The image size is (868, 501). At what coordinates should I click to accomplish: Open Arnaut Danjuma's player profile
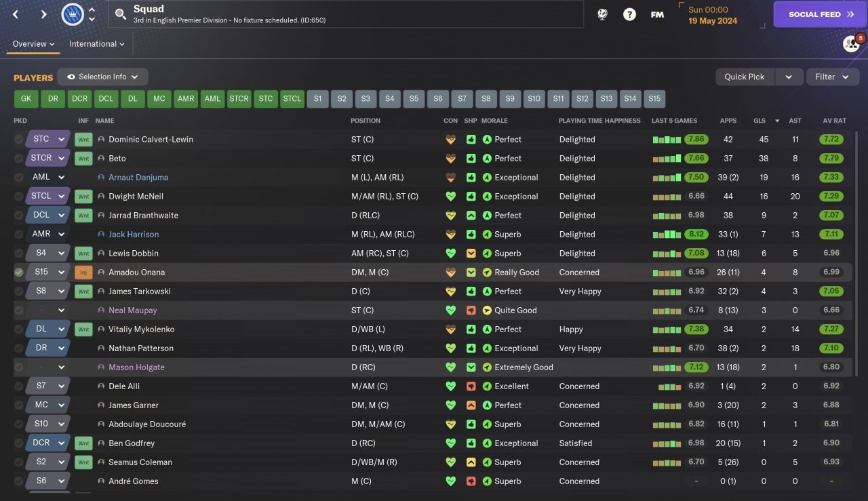click(138, 178)
